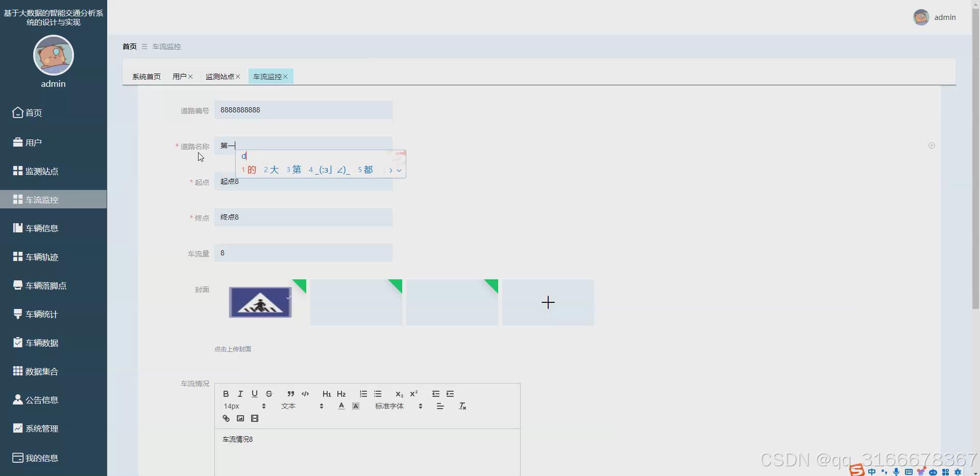Open the admin user menu at top right
980x476 pixels.
(935, 17)
